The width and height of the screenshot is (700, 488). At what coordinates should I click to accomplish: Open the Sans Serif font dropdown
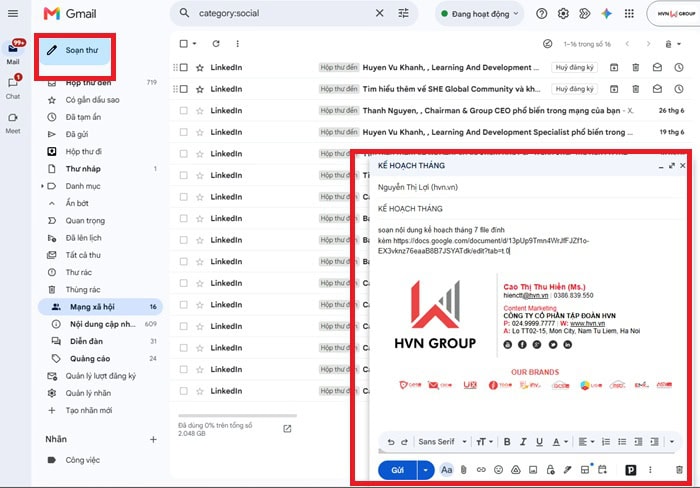pos(442,442)
